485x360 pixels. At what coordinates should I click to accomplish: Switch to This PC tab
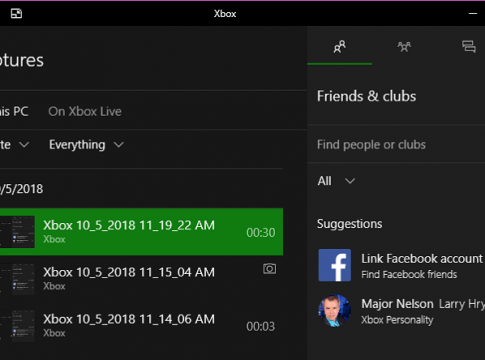[14, 111]
